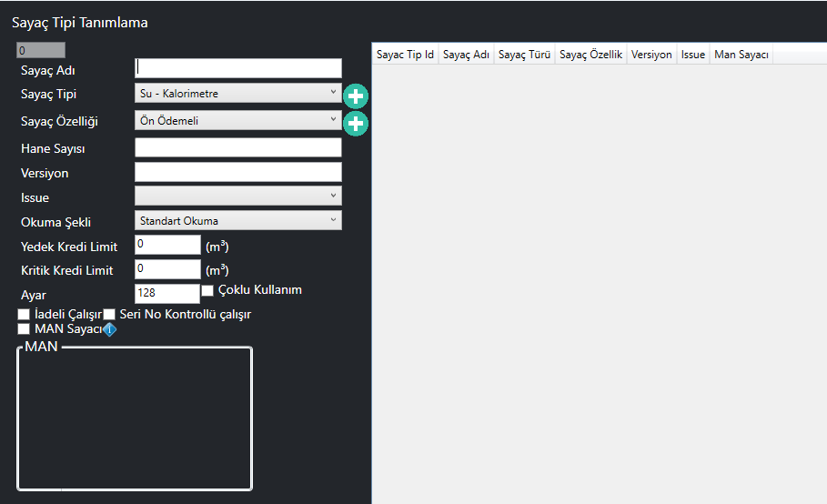The height and width of the screenshot is (504, 827).
Task: Click the Ayar field containing 128
Action: click(x=166, y=293)
